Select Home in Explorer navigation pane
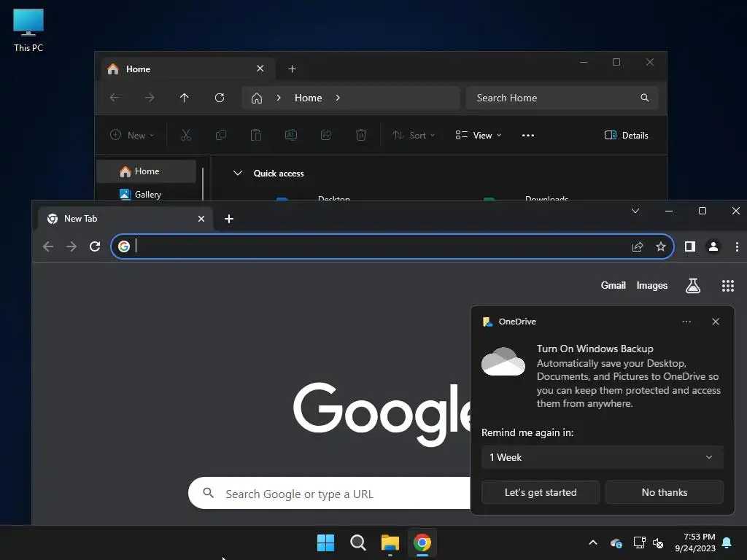This screenshot has height=560, width=747. pyautogui.click(x=146, y=171)
